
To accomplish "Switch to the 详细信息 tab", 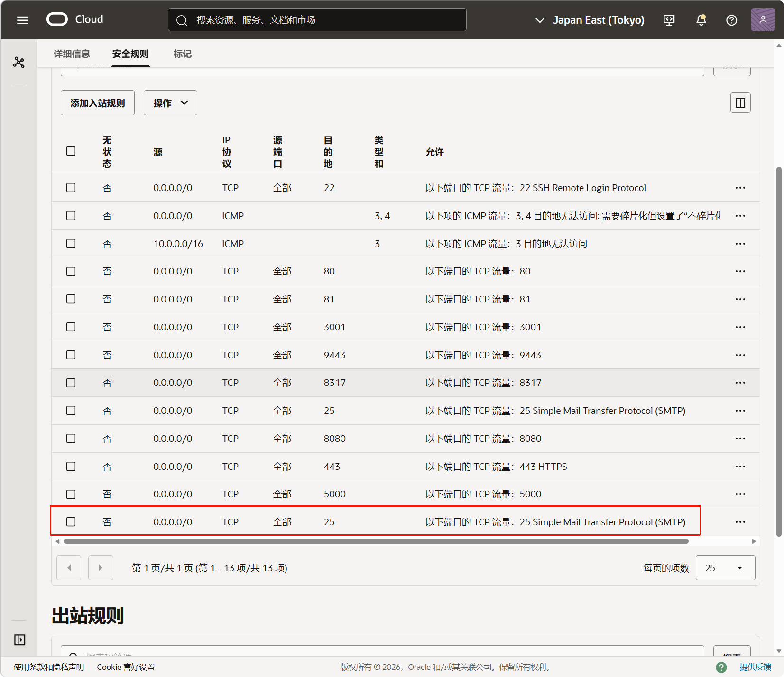I will (72, 54).
